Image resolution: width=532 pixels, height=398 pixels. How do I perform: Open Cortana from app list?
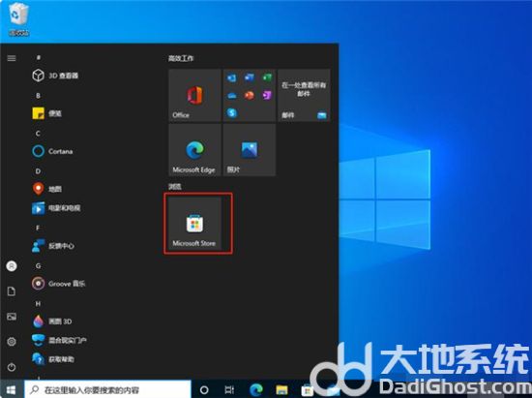point(52,151)
